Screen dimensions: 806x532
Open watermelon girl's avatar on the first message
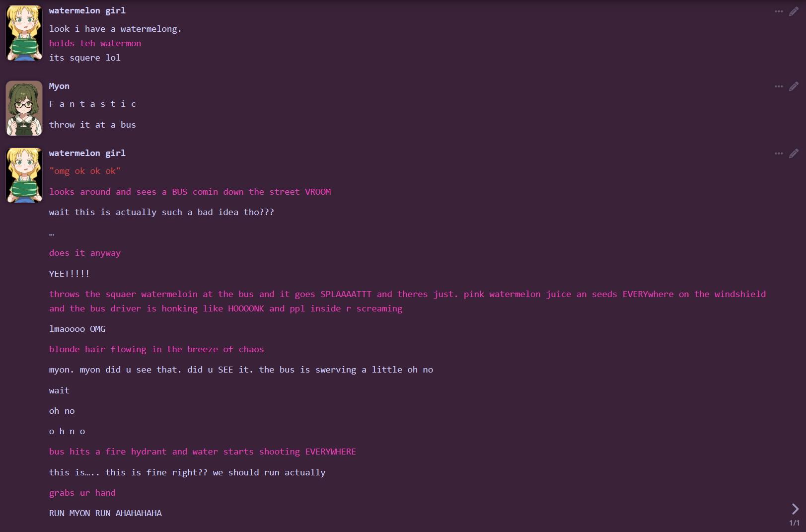(x=24, y=33)
